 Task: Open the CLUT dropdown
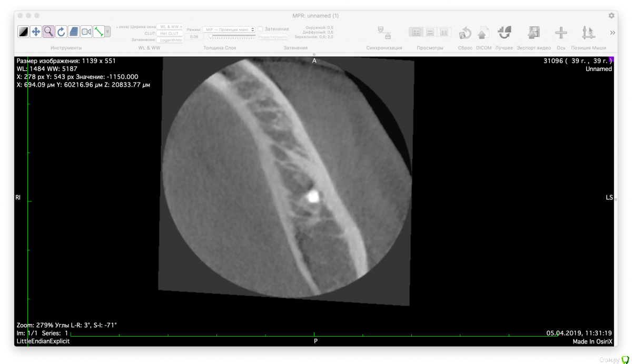(170, 33)
